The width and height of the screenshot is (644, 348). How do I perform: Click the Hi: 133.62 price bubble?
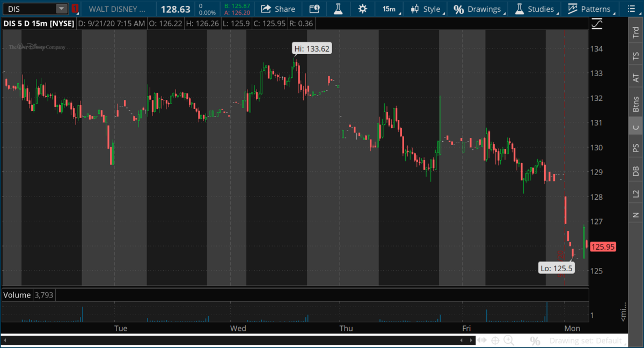[x=312, y=49]
